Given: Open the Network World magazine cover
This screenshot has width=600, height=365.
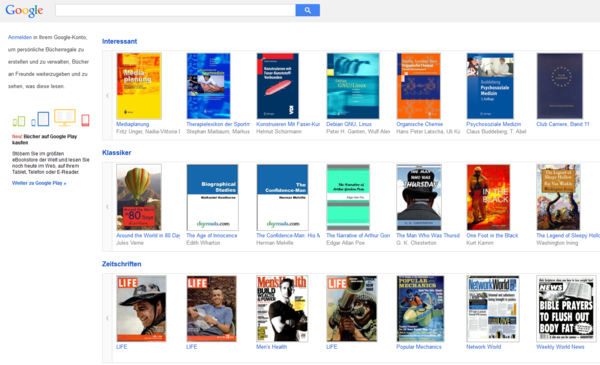Looking at the screenshot, I should 493,309.
